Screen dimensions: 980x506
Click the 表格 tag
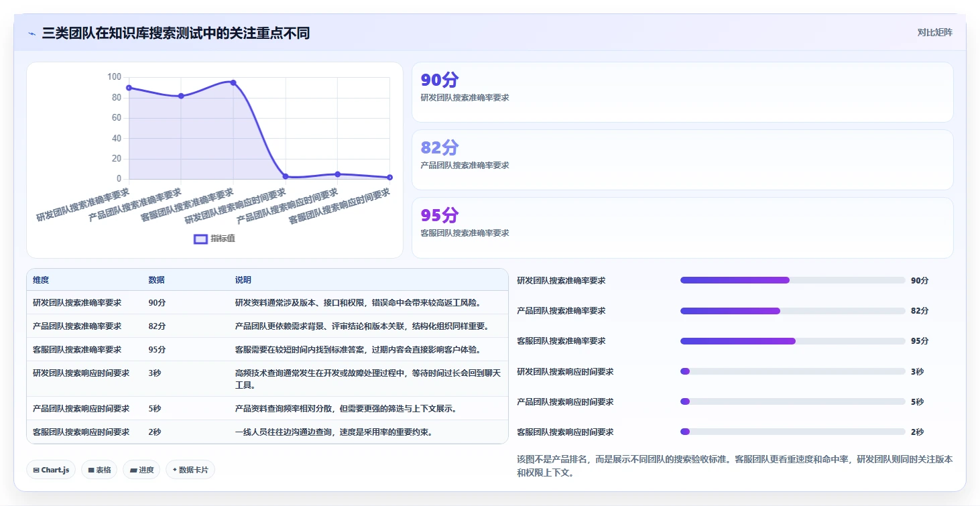tap(99, 470)
